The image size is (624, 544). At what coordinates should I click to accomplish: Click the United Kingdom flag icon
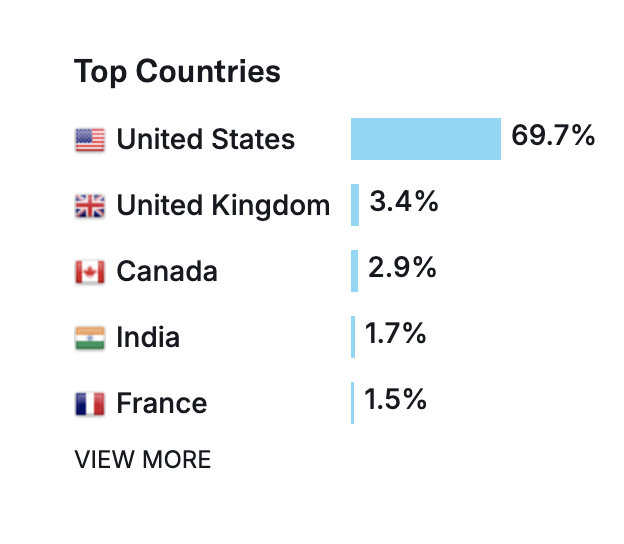tap(90, 206)
